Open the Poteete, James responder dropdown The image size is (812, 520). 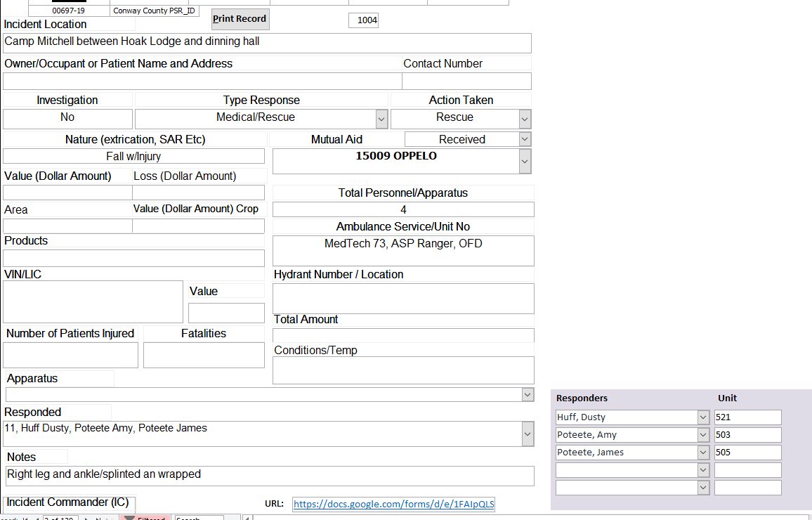pyautogui.click(x=703, y=453)
